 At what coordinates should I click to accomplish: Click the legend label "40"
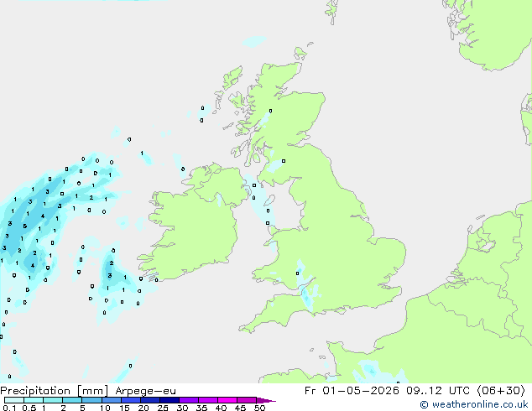221,408
